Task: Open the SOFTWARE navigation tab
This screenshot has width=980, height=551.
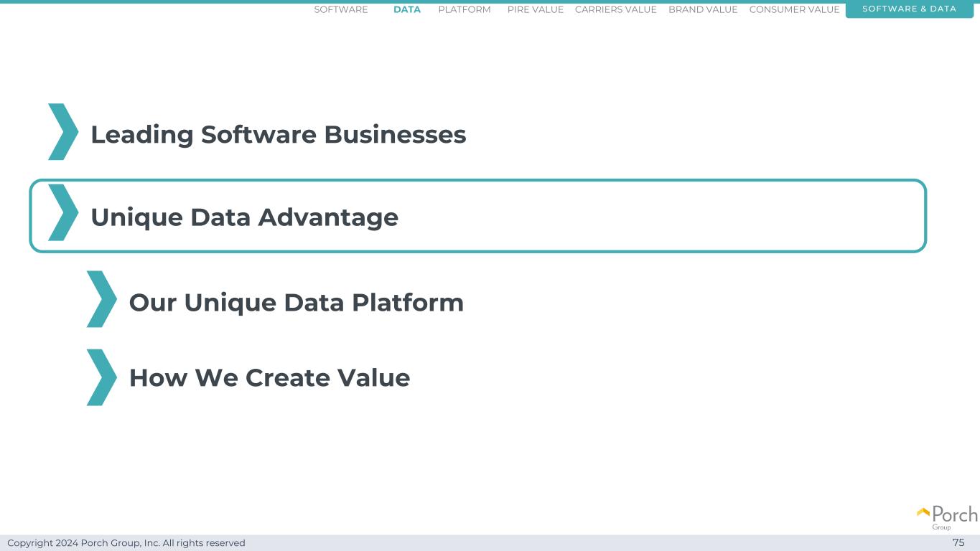Action: (x=341, y=9)
